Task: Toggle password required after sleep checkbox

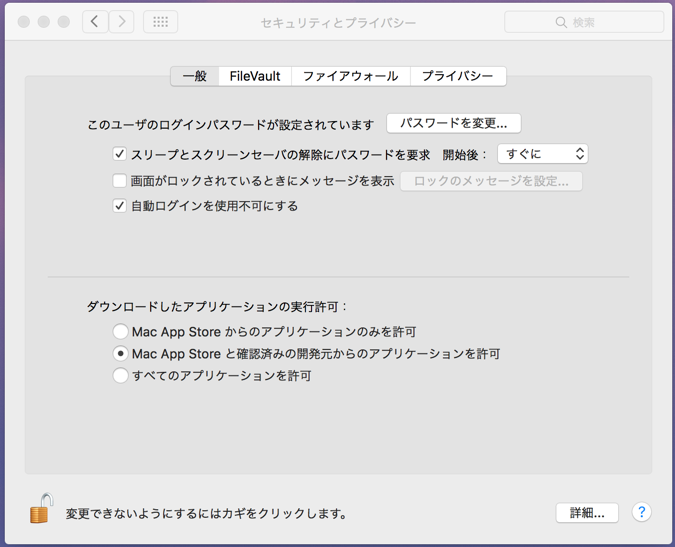Action: click(119, 154)
